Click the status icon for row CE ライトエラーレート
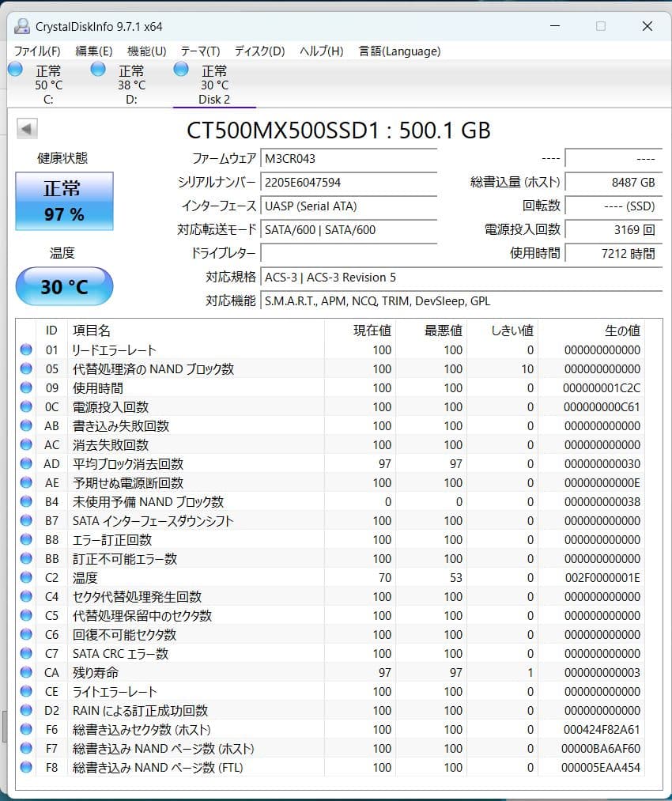This screenshot has height=801, width=672. pos(26,692)
